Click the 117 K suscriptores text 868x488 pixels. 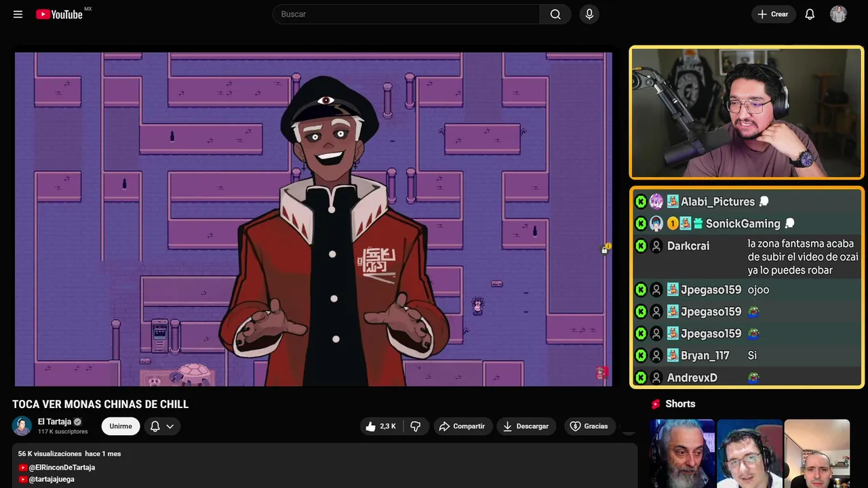63,432
